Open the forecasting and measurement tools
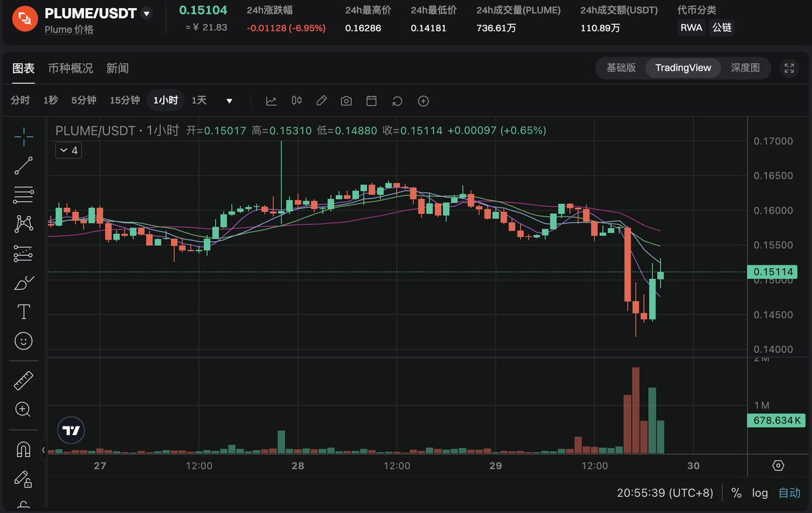The image size is (812, 513). click(x=23, y=254)
